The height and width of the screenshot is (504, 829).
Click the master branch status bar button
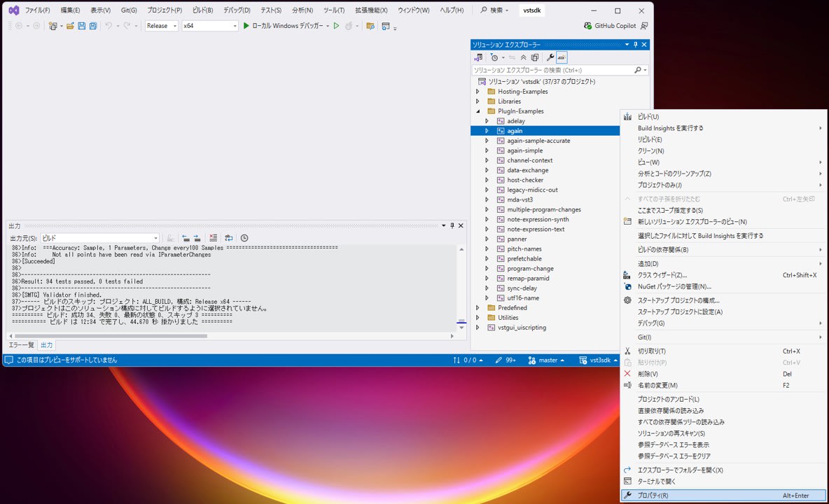548,360
